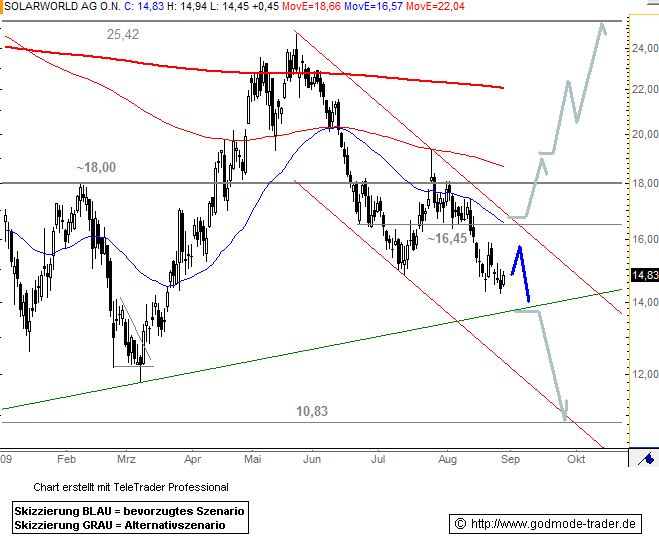
Task: Click the Mai month axis label
Action: [253, 459]
